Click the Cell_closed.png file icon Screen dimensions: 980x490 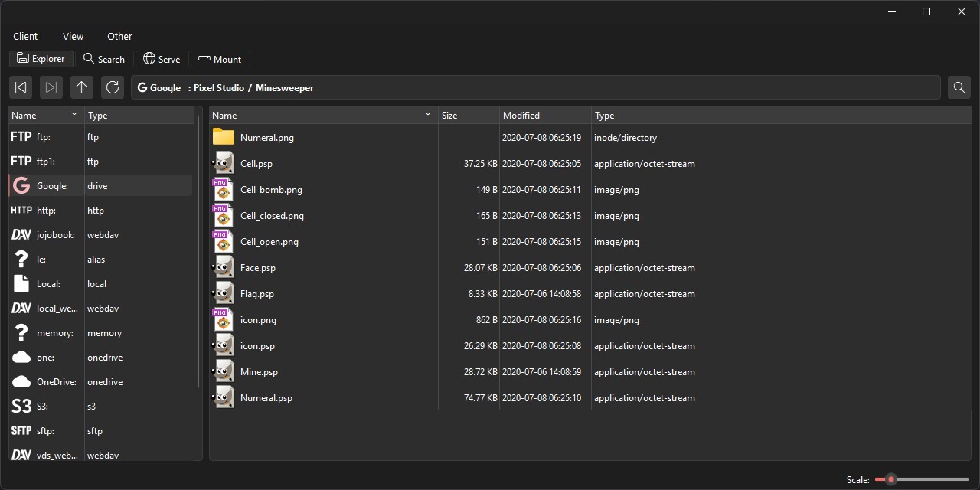[x=223, y=215]
